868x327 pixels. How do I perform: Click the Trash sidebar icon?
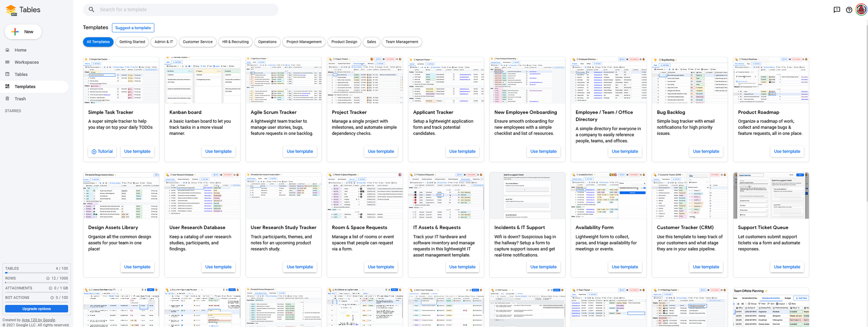click(7, 98)
